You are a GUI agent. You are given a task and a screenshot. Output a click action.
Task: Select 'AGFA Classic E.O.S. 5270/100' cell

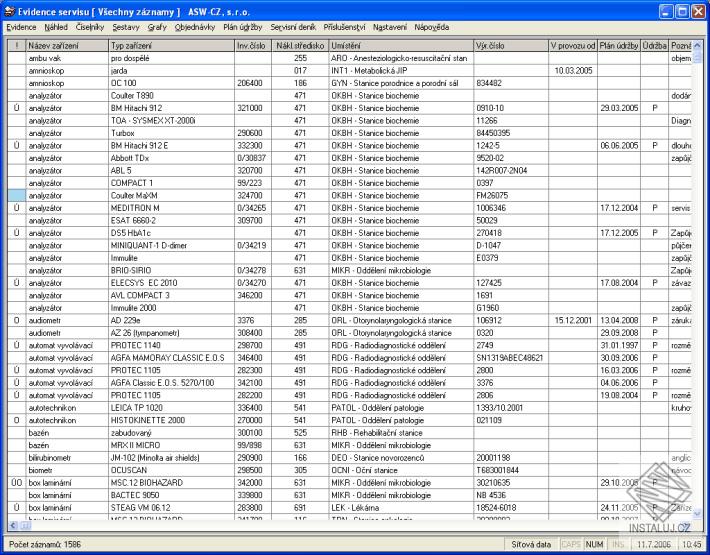pyautogui.click(x=172, y=383)
